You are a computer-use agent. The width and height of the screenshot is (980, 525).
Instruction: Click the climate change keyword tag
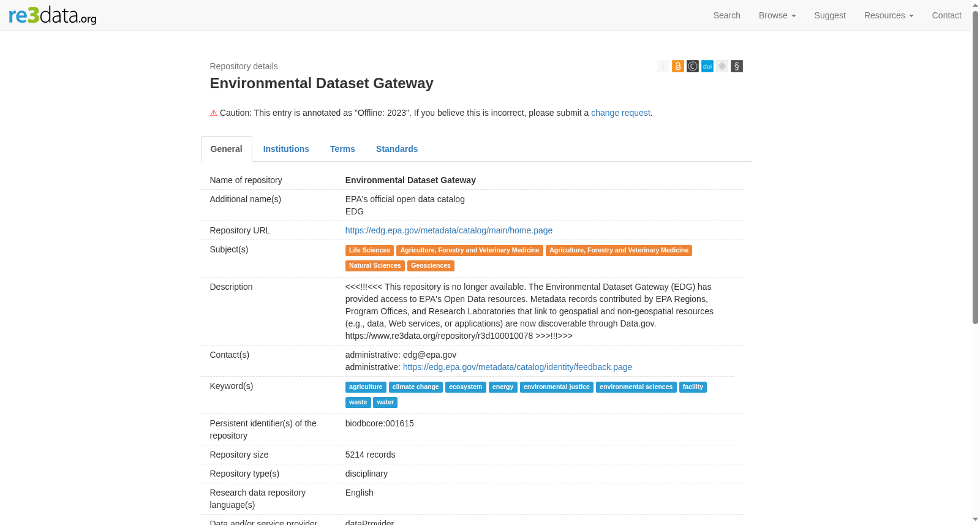coord(416,387)
